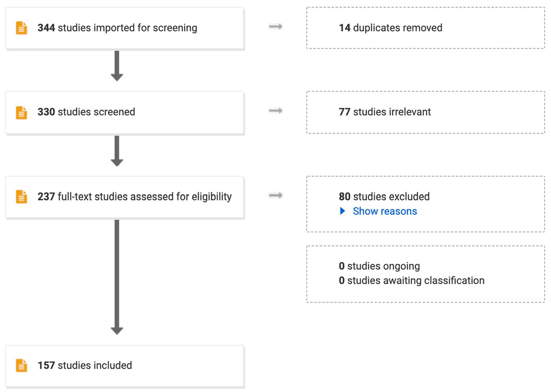
Task: Select the 14 duplicates removed box
Action: coord(426,28)
